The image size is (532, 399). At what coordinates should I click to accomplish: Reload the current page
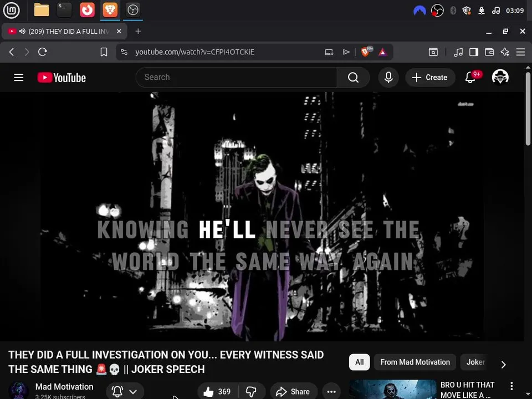pyautogui.click(x=43, y=52)
